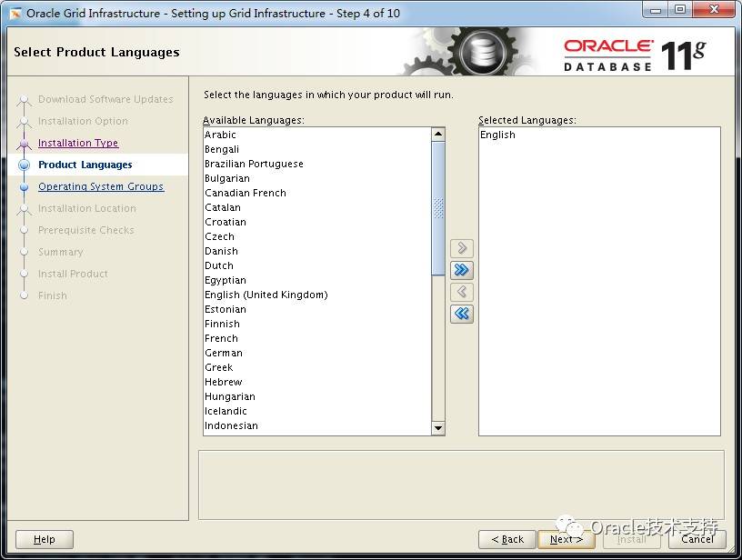Select Indonesian in Available Languages

[317, 425]
